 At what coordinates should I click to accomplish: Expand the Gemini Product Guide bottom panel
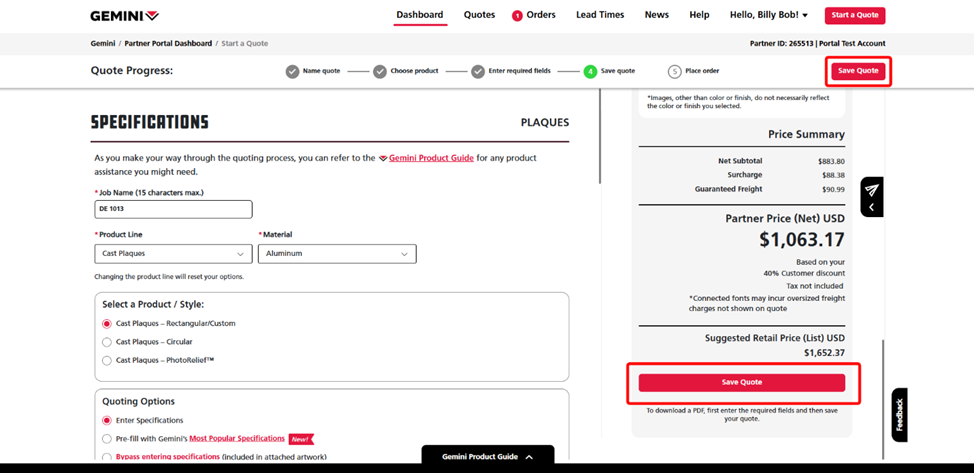point(487,457)
